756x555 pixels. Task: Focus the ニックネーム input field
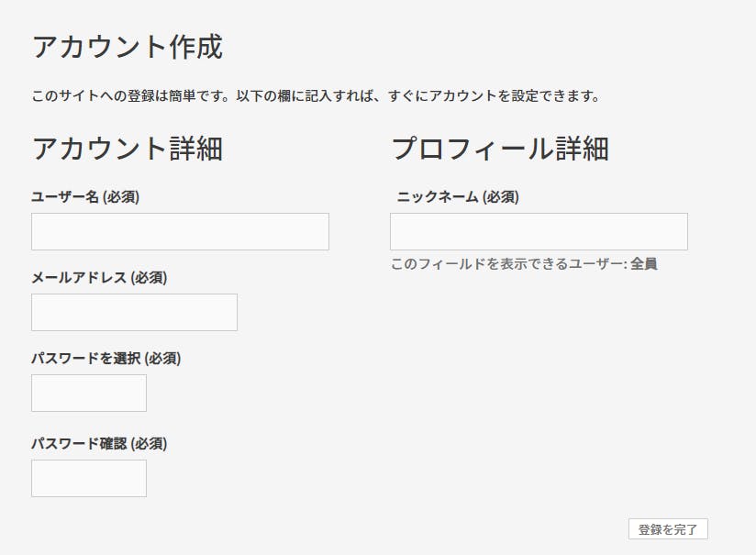(539, 231)
